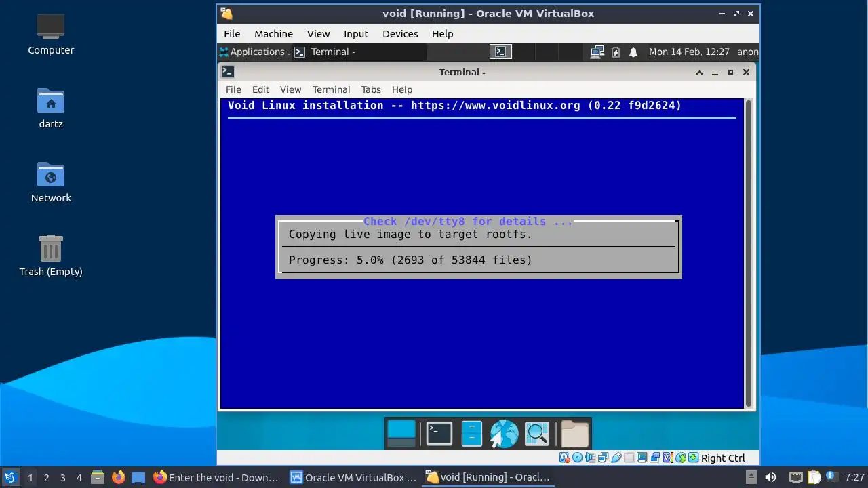The image size is (868, 488).
Task: Click the 'Check /dev/tty8 for details' dialog title
Action: tap(468, 222)
